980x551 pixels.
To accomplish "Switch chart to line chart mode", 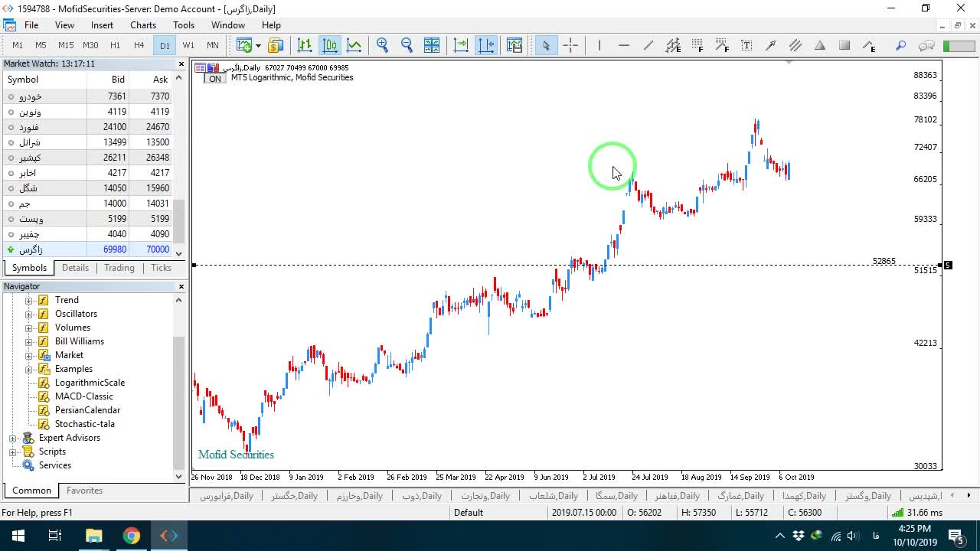I will pos(354,45).
